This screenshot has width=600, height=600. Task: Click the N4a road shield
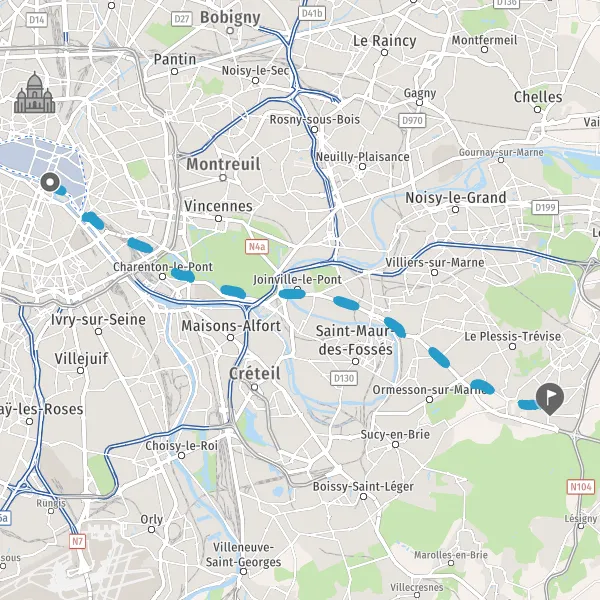(257, 246)
